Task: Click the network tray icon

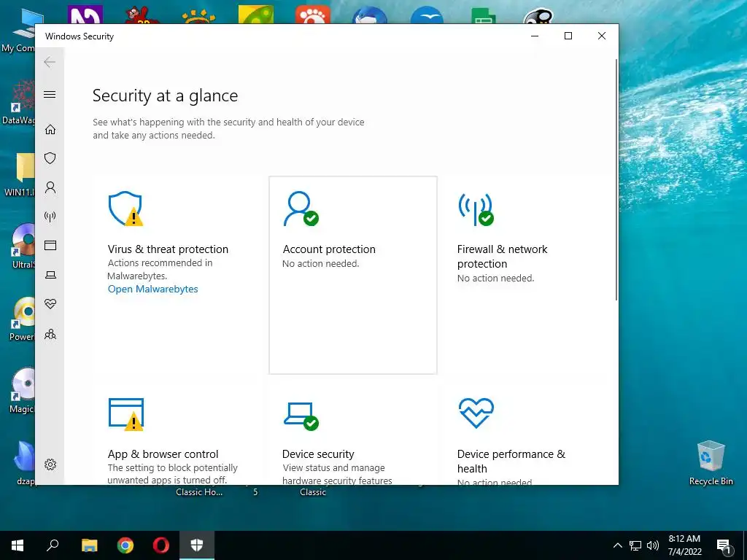Action: coord(635,545)
